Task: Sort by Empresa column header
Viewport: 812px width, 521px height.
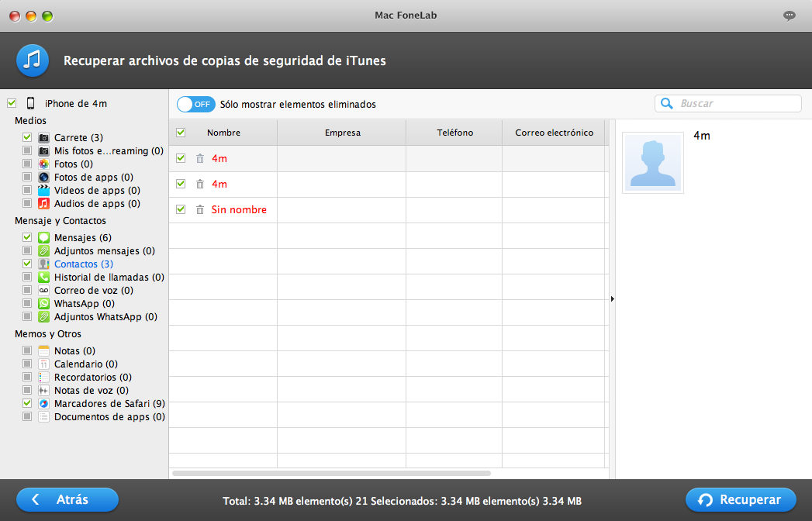Action: click(x=342, y=133)
